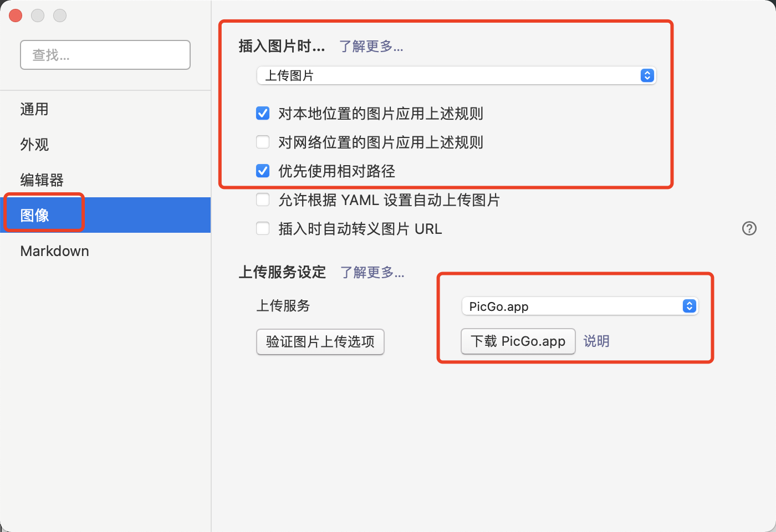Enable 对网络位置的图片应用上述规则 checkbox
Viewport: 776px width, 532px height.
pyautogui.click(x=263, y=142)
